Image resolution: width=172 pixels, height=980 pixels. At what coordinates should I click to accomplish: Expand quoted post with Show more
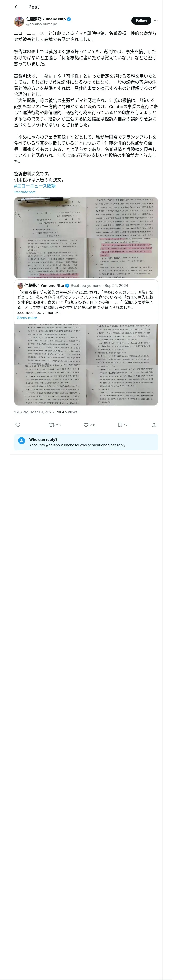pos(27,318)
